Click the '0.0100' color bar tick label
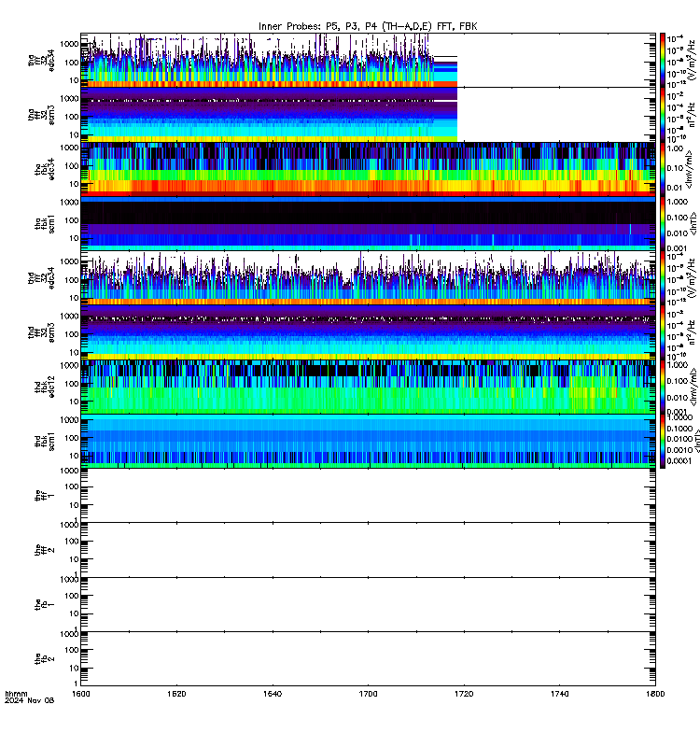 pyautogui.click(x=679, y=439)
